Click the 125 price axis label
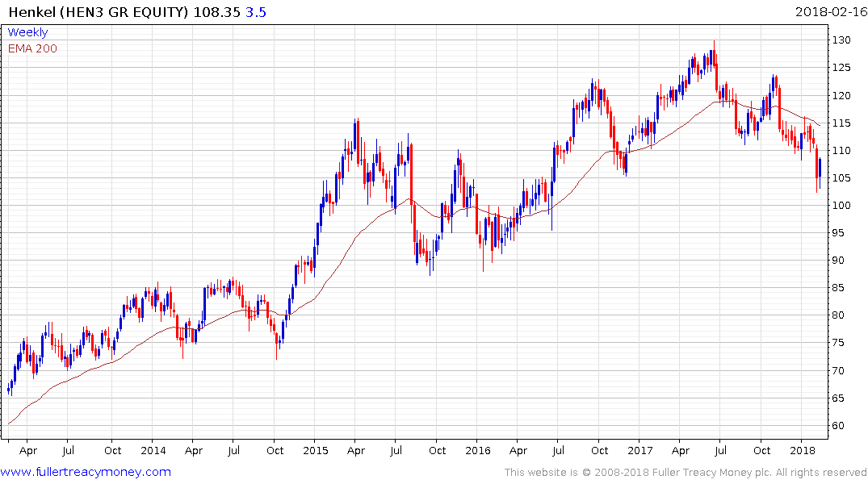The height and width of the screenshot is (484, 868). point(841,68)
